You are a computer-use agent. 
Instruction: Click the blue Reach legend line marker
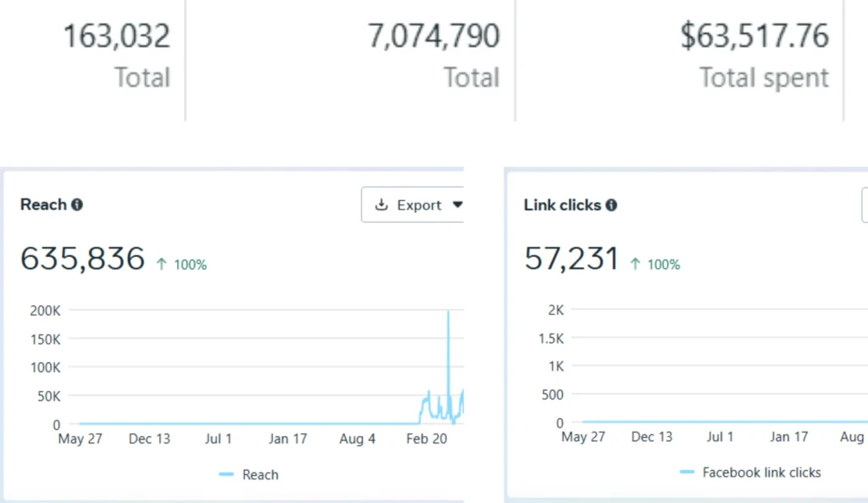tap(226, 475)
